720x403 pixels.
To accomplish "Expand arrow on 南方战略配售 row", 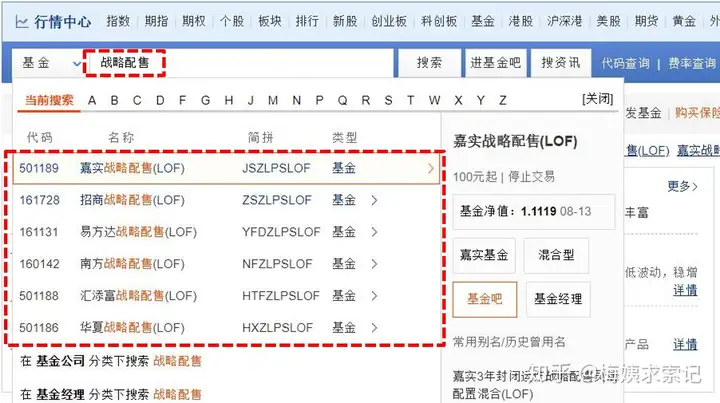I will coord(374,264).
